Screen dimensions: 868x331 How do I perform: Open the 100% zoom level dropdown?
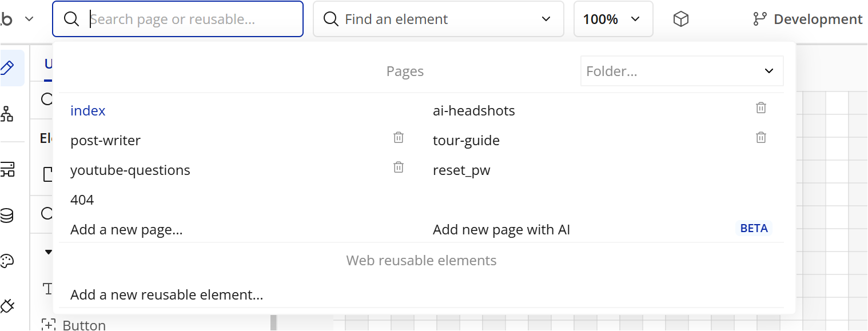coord(613,19)
